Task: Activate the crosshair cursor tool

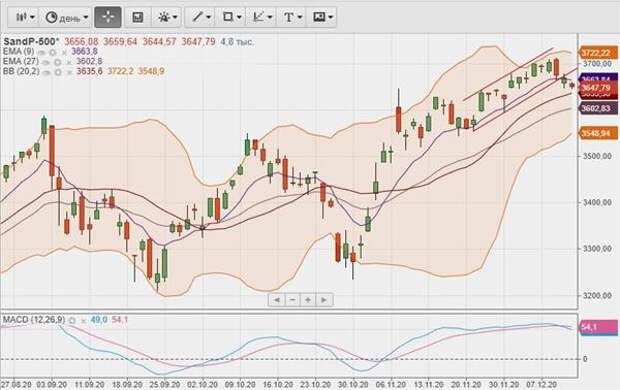Action: [108, 17]
